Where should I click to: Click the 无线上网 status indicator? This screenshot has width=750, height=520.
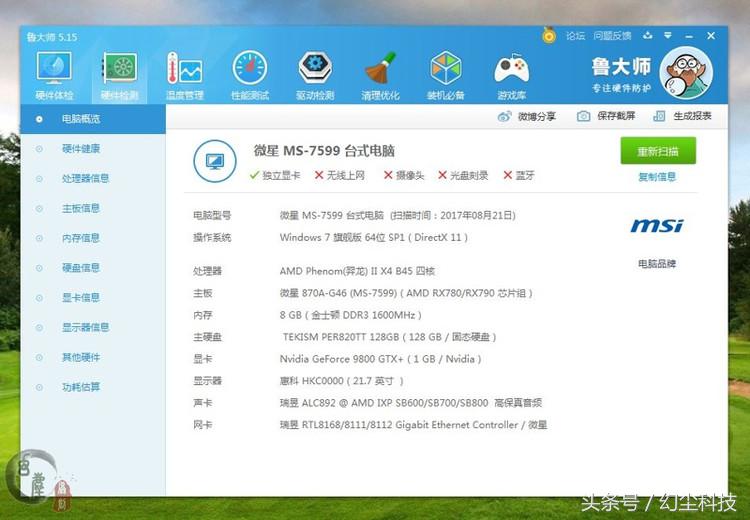tap(340, 176)
